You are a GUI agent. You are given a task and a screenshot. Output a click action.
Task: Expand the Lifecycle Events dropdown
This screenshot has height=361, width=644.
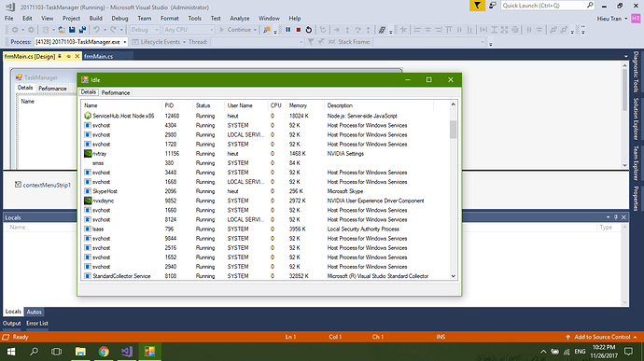[184, 42]
